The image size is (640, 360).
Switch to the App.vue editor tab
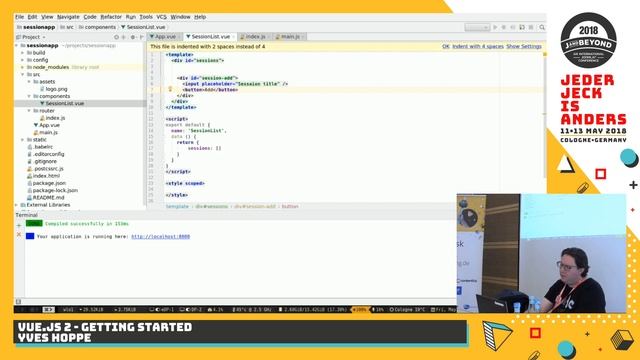point(165,37)
